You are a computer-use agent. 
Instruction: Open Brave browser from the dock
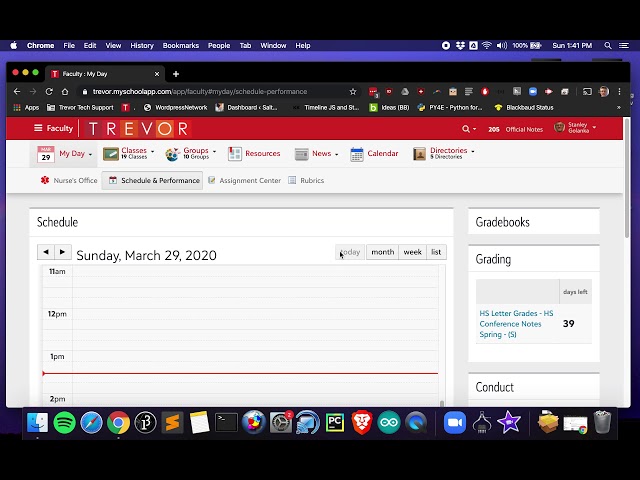click(362, 422)
